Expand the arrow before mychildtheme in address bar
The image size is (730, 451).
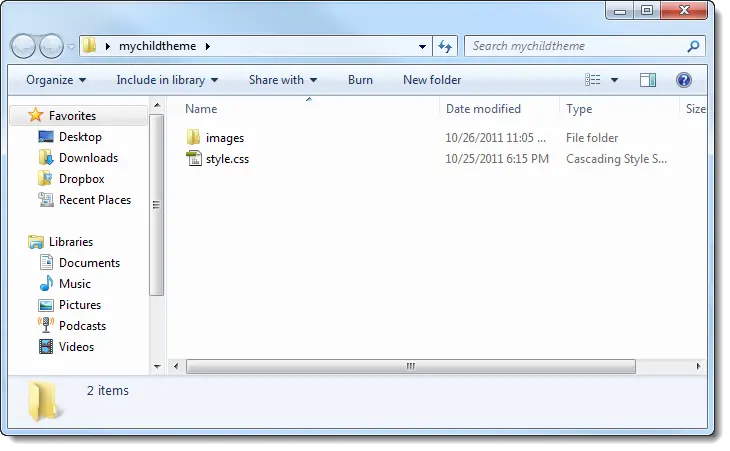tap(108, 46)
